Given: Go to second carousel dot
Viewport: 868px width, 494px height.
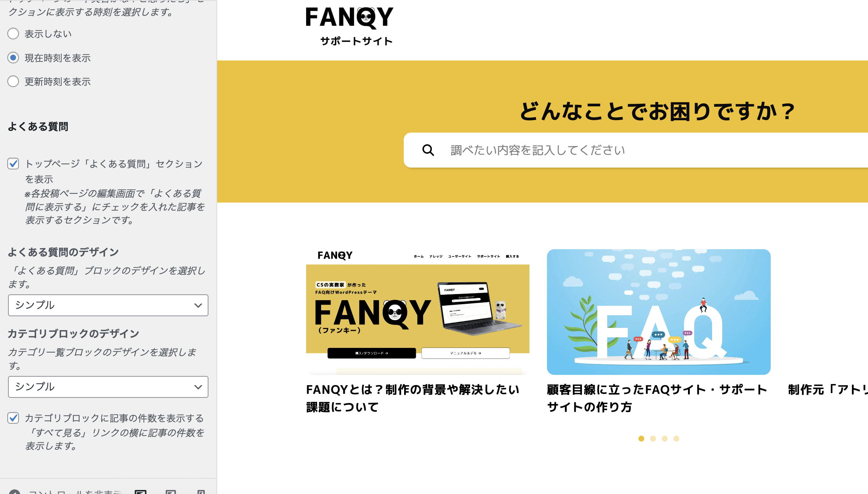Looking at the screenshot, I should (653, 439).
